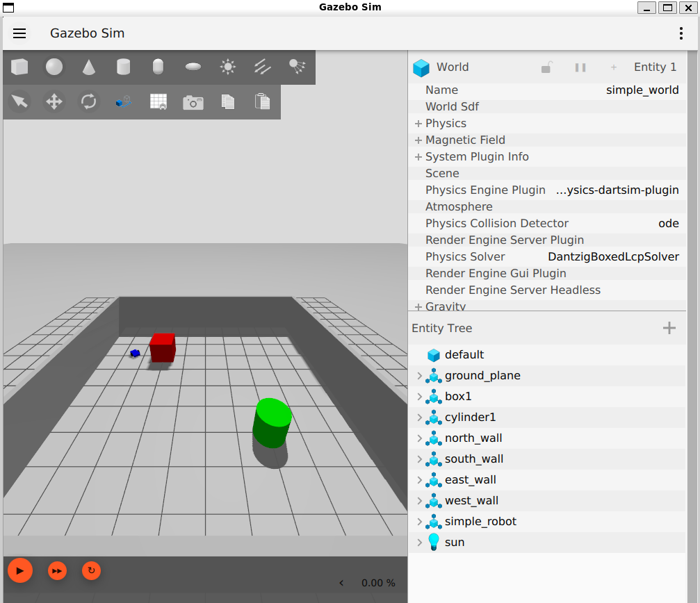Expand the east_wall entity
The width and height of the screenshot is (700, 603).
[419, 480]
